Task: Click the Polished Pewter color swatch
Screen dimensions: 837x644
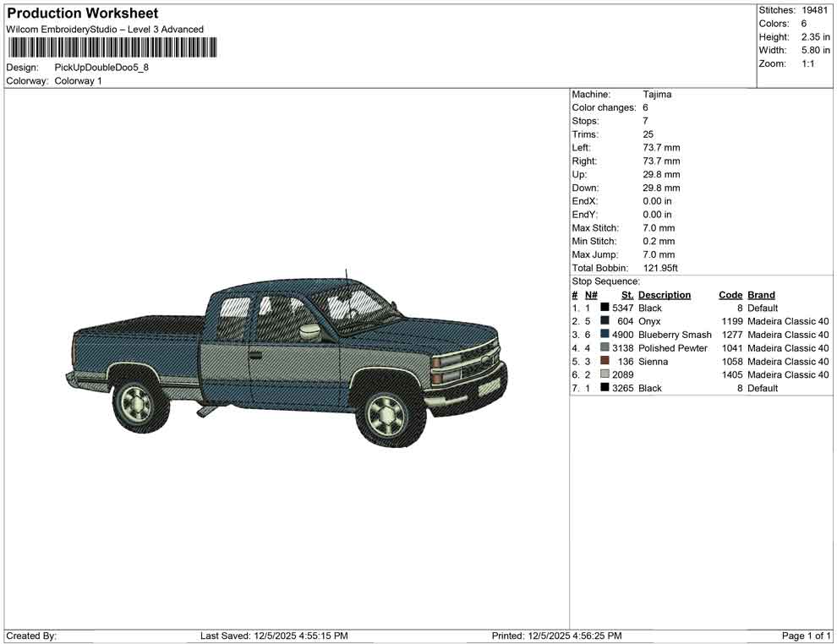Action: (604, 348)
